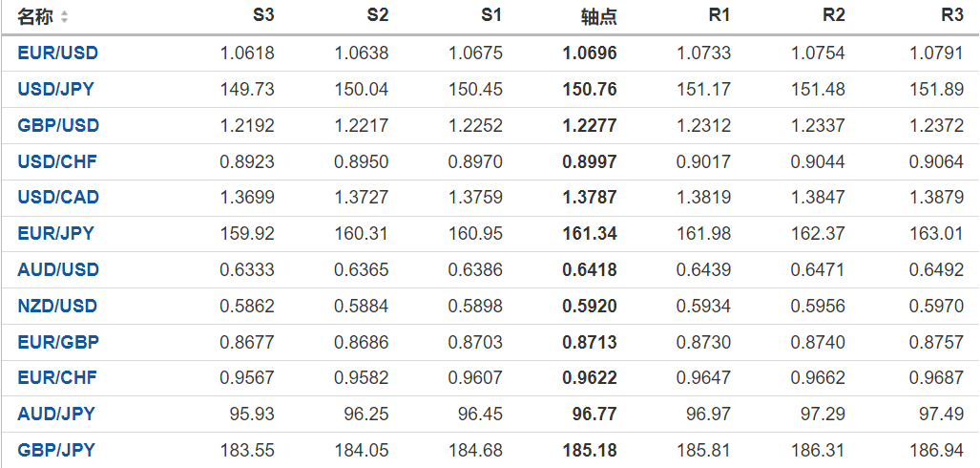The height and width of the screenshot is (468, 980).
Task: Click the EUR/GBP pair link
Action: pos(58,342)
